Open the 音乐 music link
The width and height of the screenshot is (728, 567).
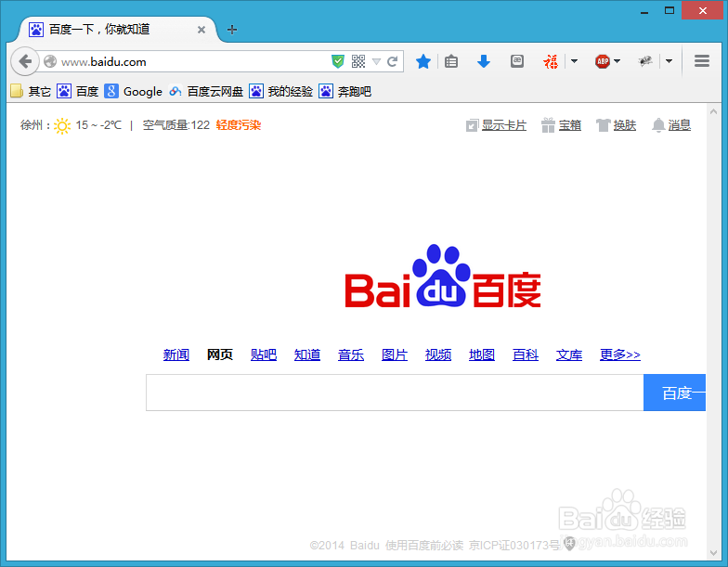coord(351,354)
